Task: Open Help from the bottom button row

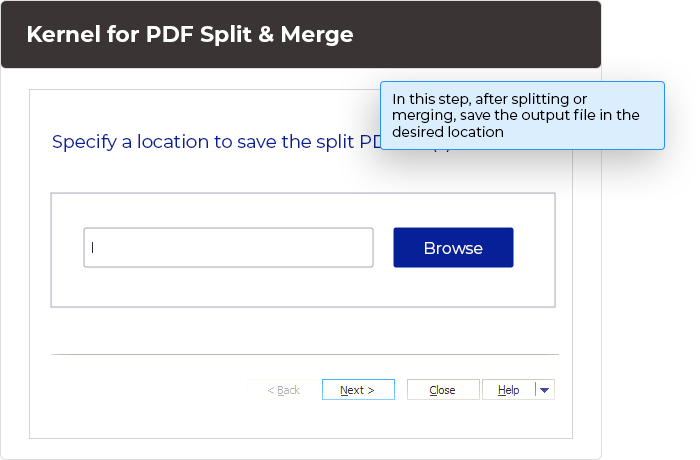Action: (508, 390)
